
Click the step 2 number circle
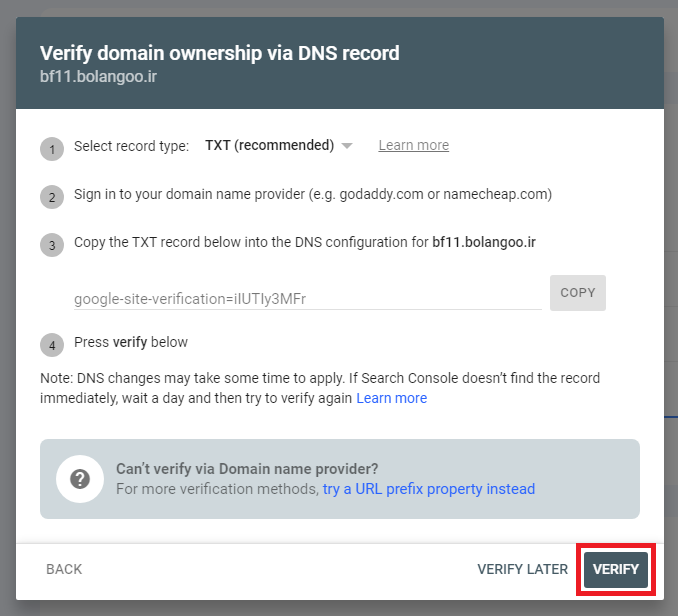coord(52,197)
